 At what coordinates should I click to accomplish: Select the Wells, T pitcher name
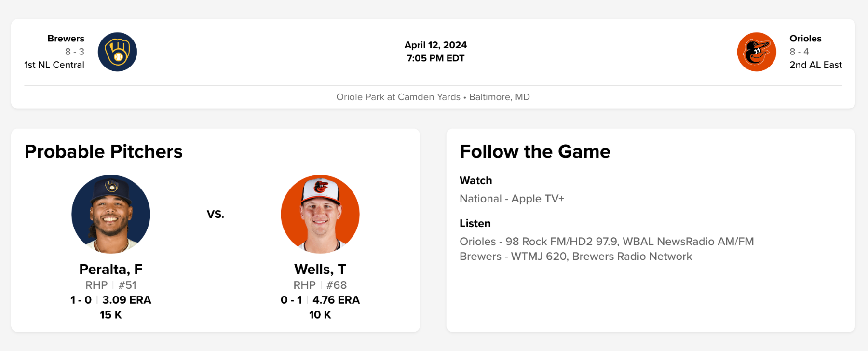click(320, 269)
